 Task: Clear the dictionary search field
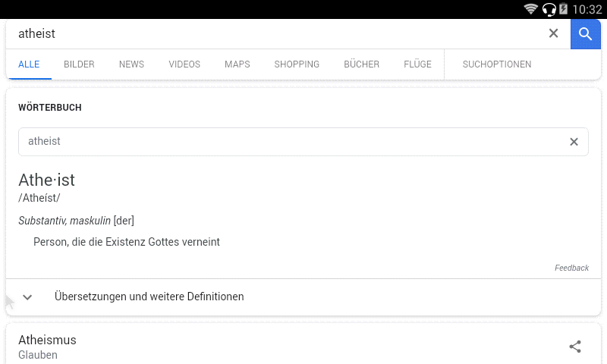pos(574,142)
